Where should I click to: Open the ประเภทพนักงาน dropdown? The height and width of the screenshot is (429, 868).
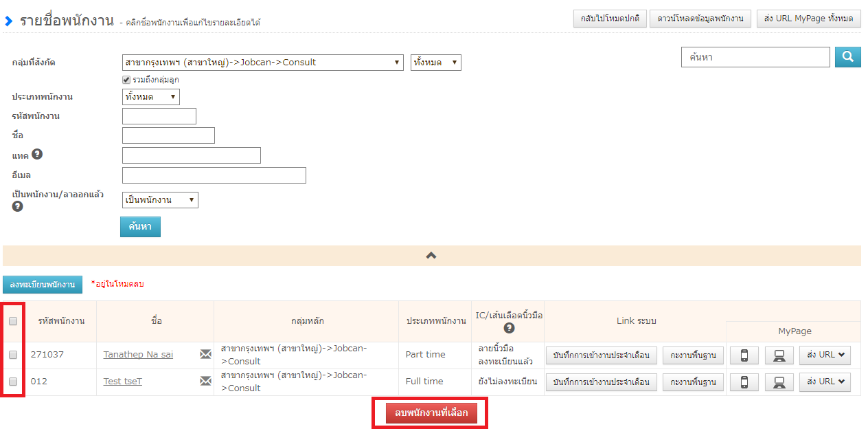coord(150,97)
